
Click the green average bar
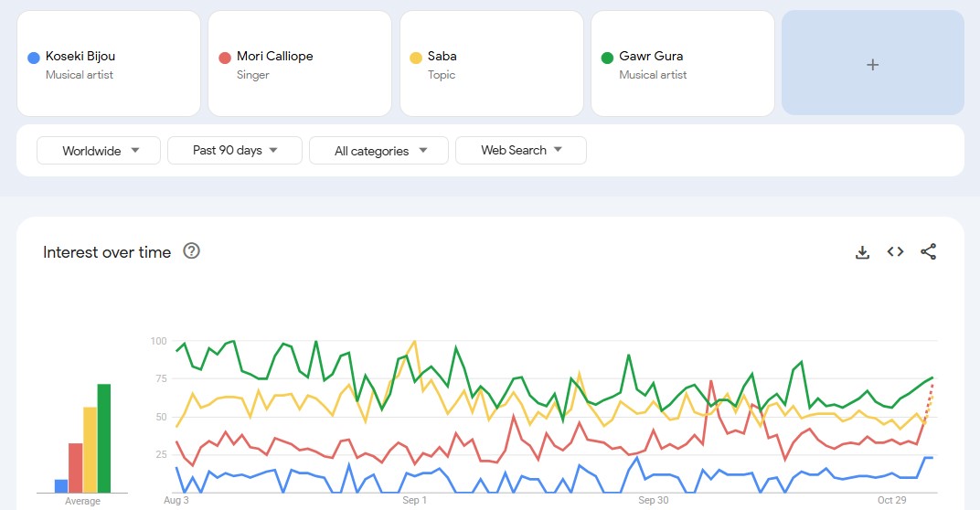104,439
